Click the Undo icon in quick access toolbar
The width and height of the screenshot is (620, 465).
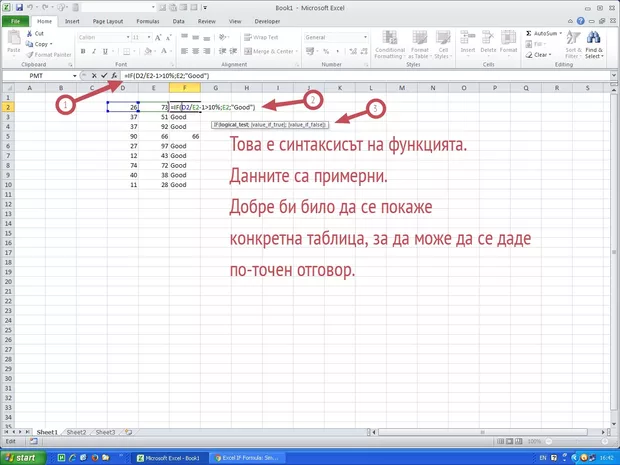(30, 8)
